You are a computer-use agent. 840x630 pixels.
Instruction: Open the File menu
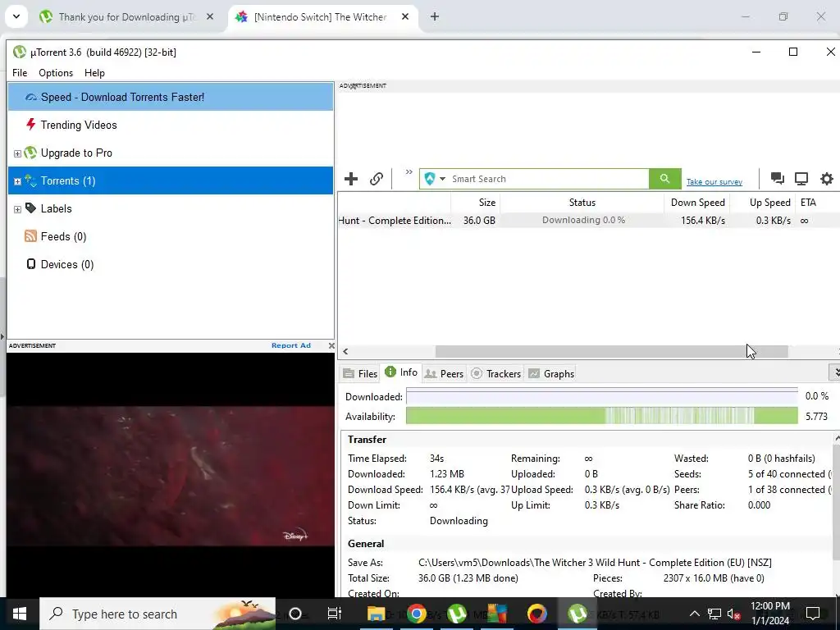[x=20, y=73]
